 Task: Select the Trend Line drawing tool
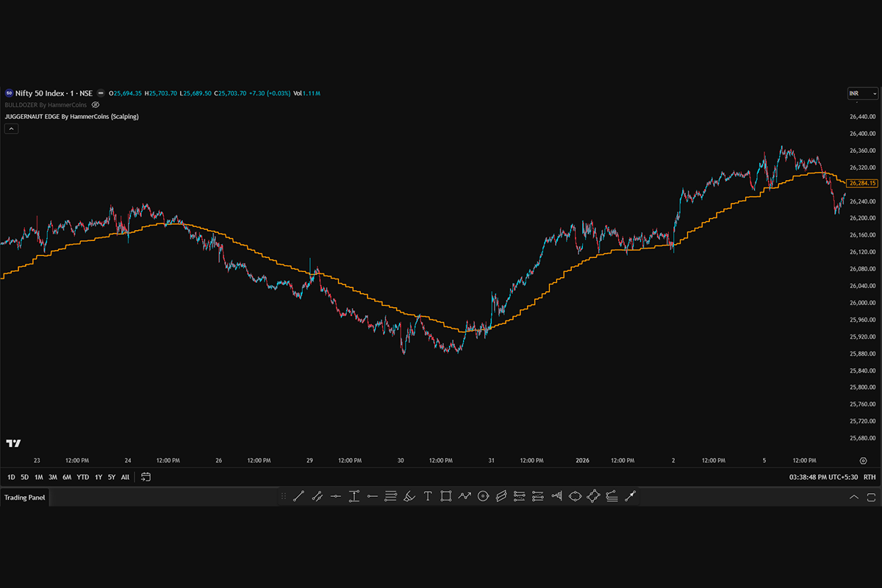(x=298, y=496)
